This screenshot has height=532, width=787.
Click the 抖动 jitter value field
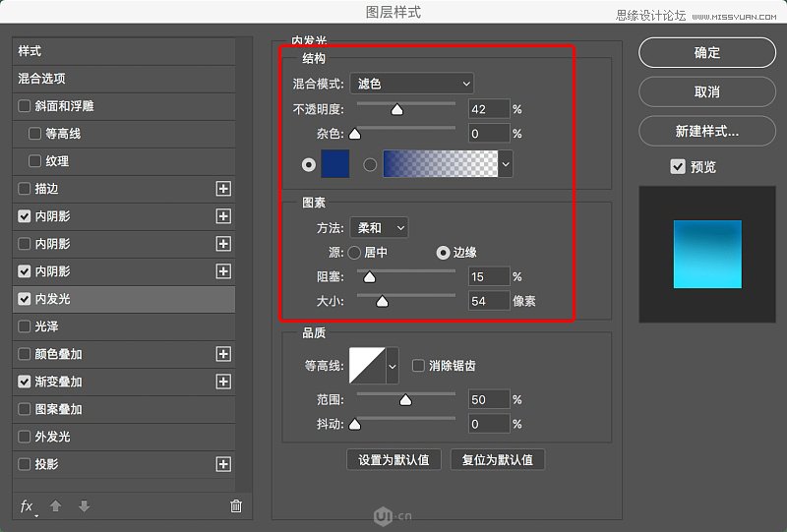(x=489, y=424)
